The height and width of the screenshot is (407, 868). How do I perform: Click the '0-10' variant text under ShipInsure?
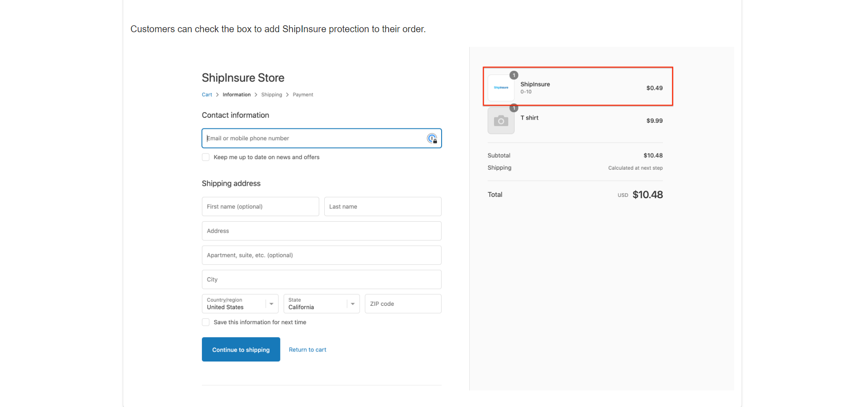pos(526,92)
